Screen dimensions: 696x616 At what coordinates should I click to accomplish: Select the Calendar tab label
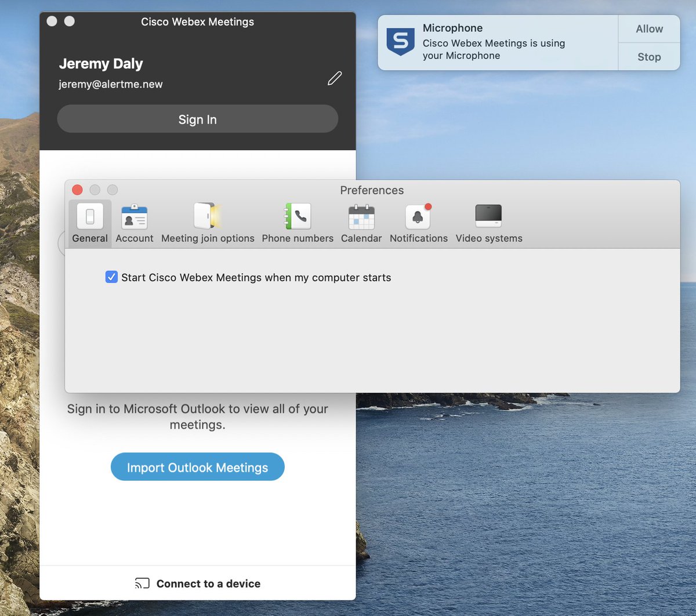(x=361, y=238)
